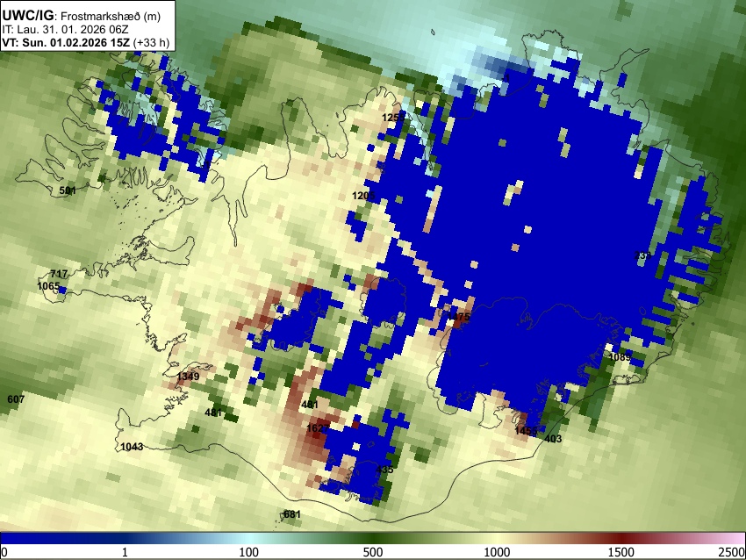Click the 100 tick label on the colorbar

point(249,552)
